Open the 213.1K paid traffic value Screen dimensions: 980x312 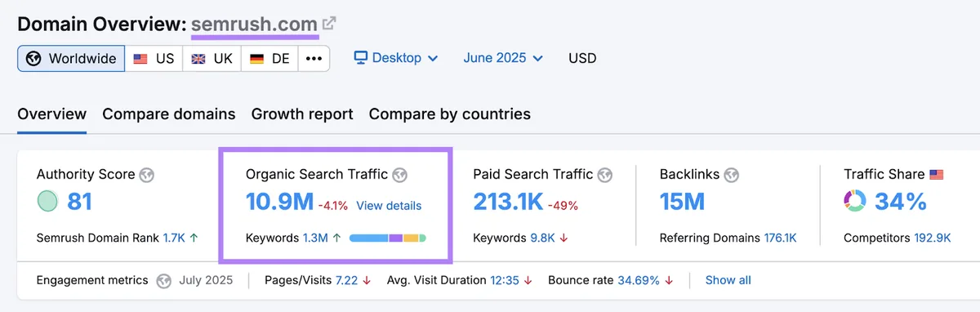508,202
